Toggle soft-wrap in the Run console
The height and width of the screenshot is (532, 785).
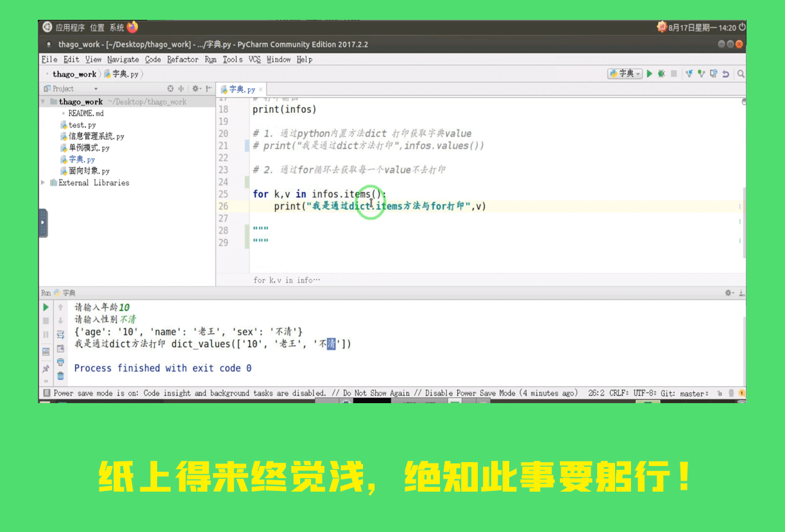click(60, 335)
